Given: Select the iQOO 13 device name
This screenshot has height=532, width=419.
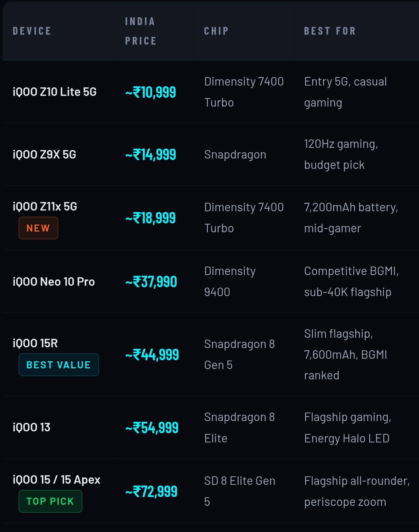Looking at the screenshot, I should pos(32,427).
